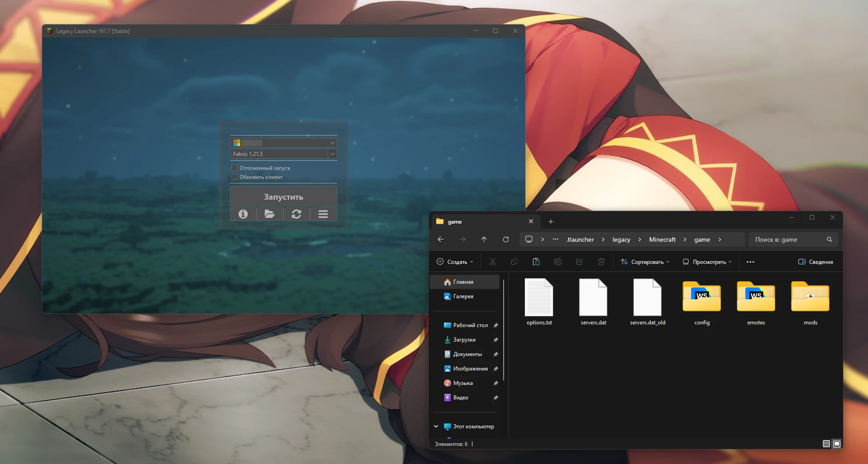The width and height of the screenshot is (868, 464).
Task: Open Галерея in the navigation pane
Action: pyautogui.click(x=465, y=296)
